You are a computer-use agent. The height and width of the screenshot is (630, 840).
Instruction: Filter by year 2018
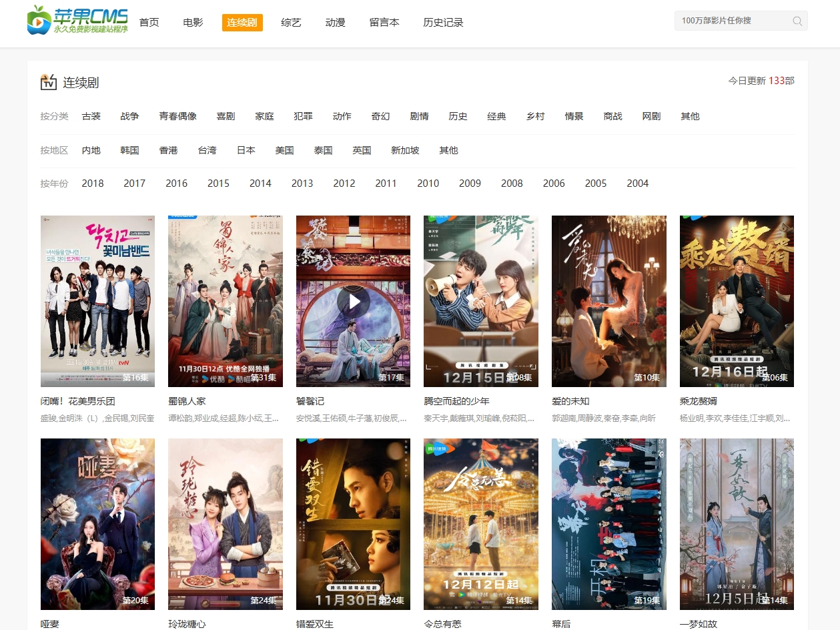coord(93,184)
